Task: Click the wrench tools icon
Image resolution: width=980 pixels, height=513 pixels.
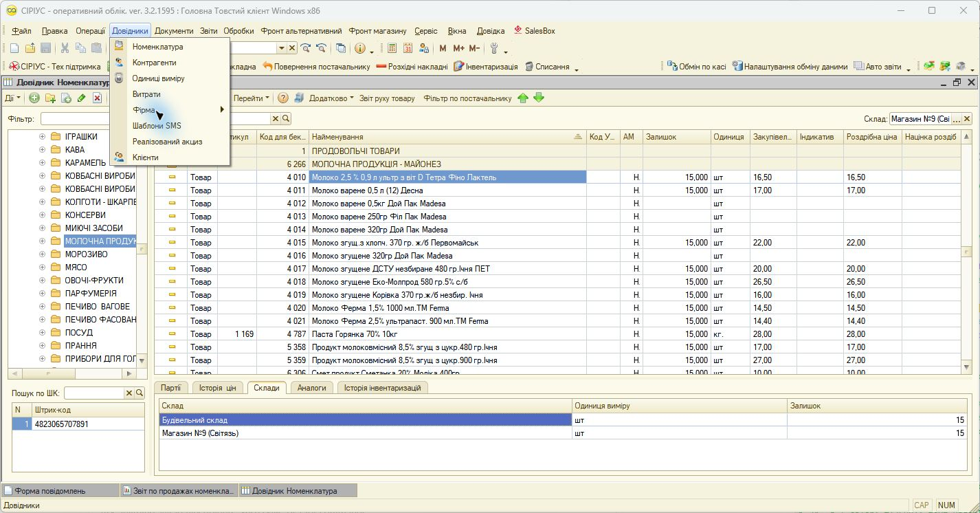Action: click(x=494, y=48)
